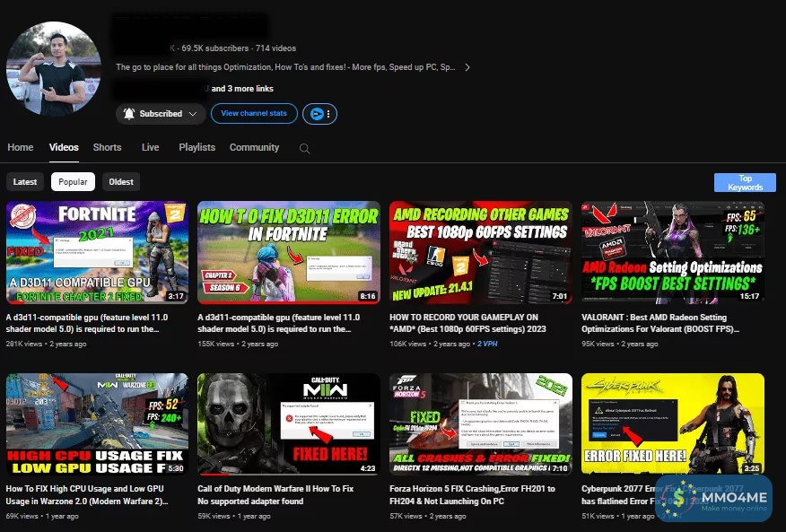Expand the Subscribed dropdown chevron
786x532 pixels.
tap(193, 114)
